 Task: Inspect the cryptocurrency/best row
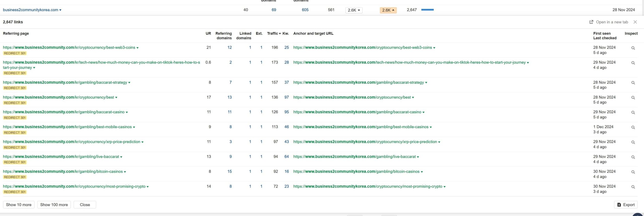(x=633, y=98)
